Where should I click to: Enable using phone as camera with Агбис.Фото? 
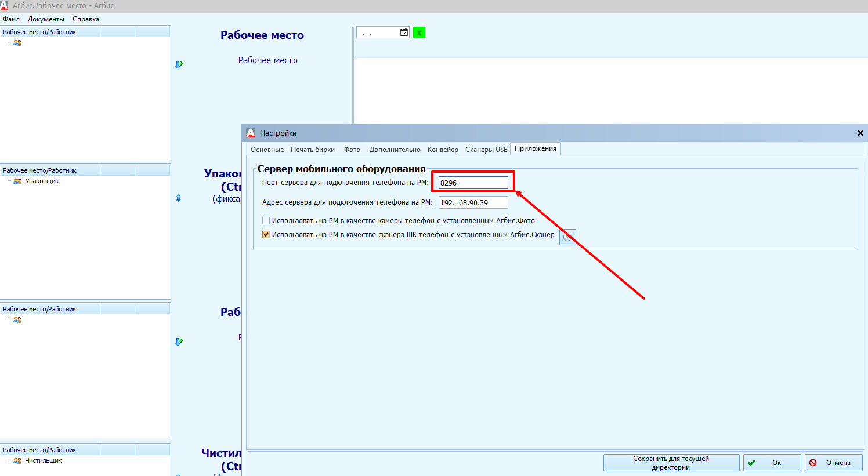pyautogui.click(x=266, y=221)
